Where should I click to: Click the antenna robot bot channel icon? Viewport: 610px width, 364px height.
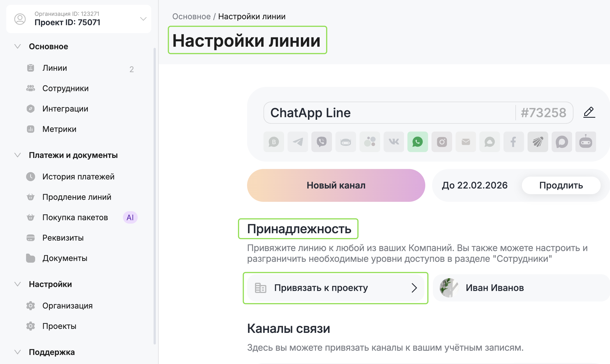click(x=586, y=142)
